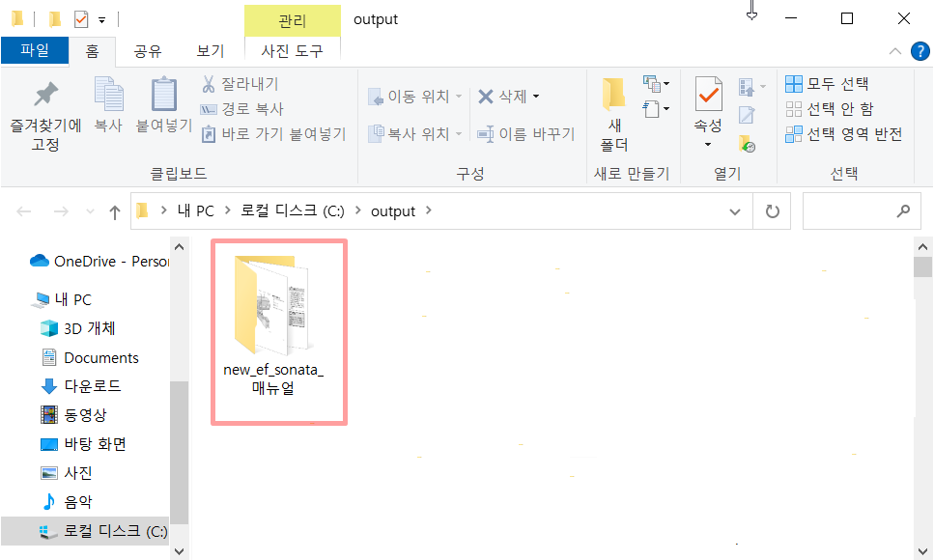Click the History icon in 열기 group

747,144
